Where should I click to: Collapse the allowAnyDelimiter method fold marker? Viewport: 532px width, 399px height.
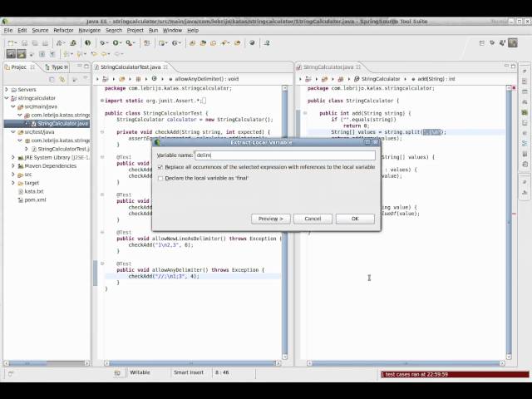click(102, 264)
